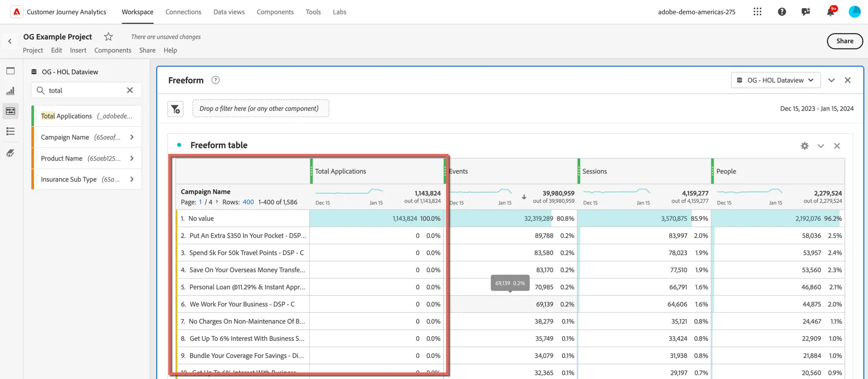This screenshot has width=868, height=379.
Task: Click the Adobe logo icon
Action: pyautogui.click(x=16, y=12)
